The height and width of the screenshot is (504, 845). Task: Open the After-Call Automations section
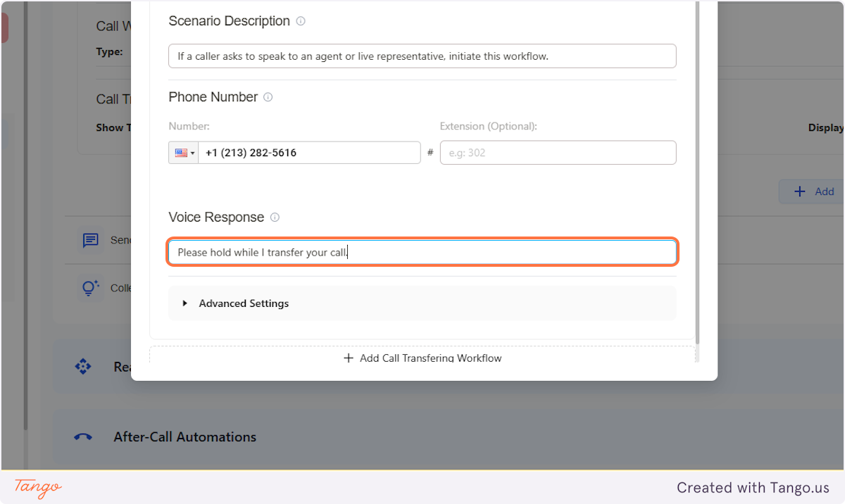click(x=449, y=437)
